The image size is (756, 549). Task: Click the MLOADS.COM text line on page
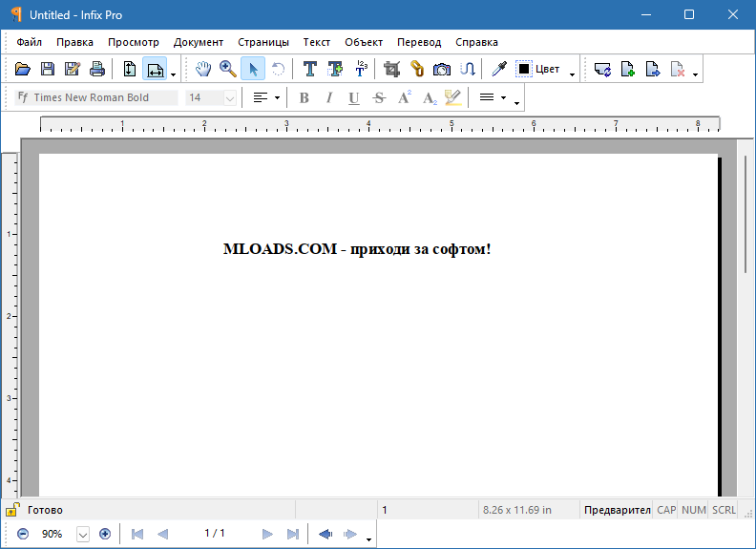357,249
